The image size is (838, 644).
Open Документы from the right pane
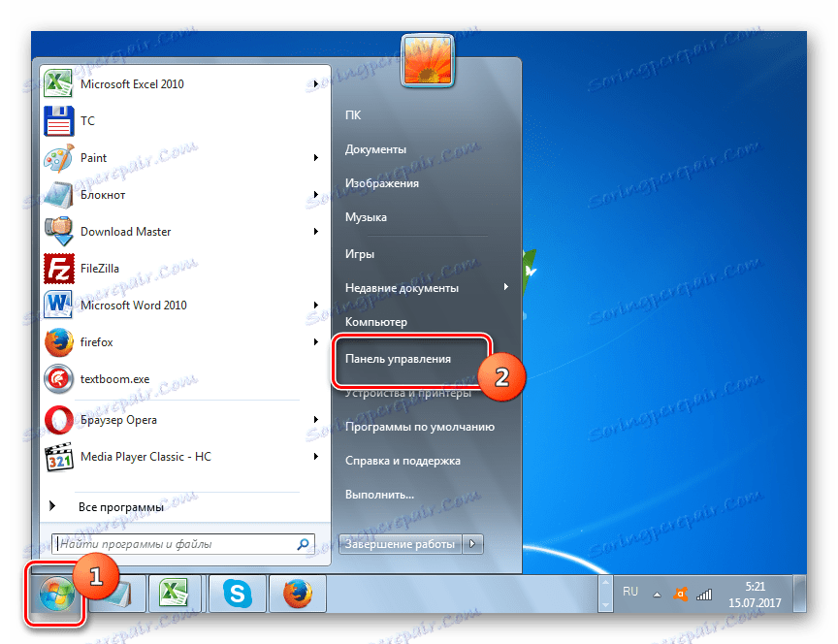pos(375,149)
